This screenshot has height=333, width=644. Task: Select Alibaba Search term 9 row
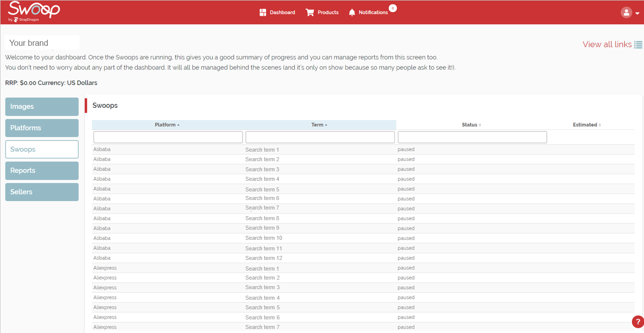[x=363, y=228]
